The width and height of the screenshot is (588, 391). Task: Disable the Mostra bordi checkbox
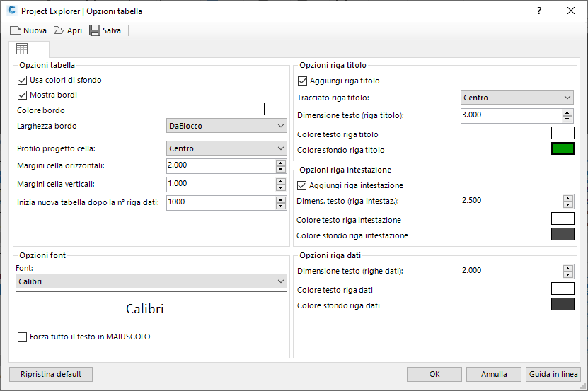pos(22,95)
